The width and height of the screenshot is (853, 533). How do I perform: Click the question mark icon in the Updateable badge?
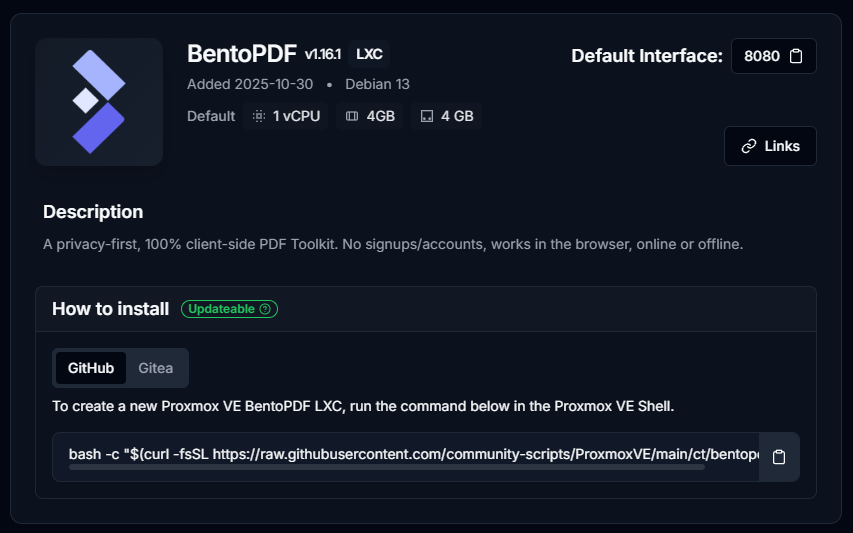265,309
